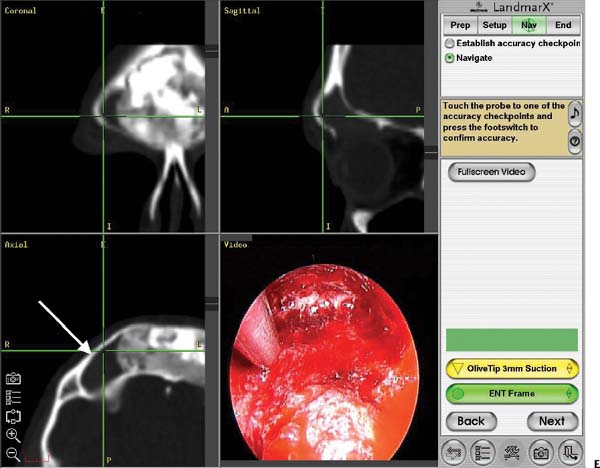This screenshot has height=468, width=600.
Task: Click the zoom in magnifier icon
Action: [x=14, y=435]
